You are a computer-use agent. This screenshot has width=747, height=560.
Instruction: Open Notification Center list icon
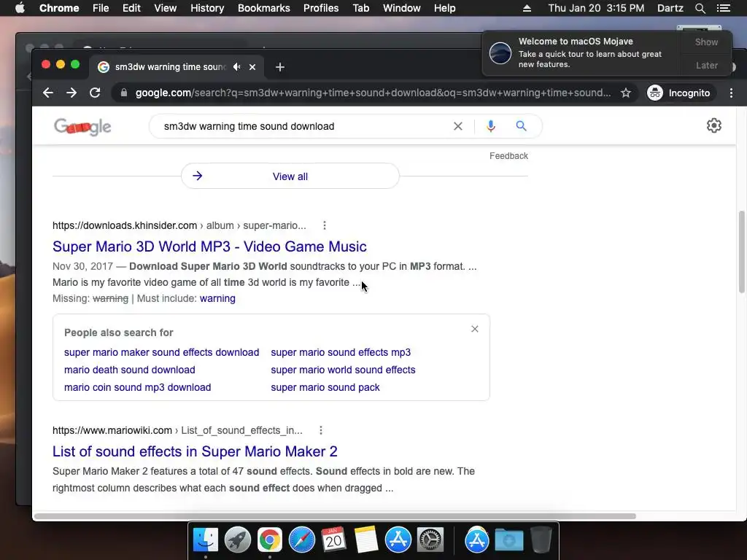click(723, 8)
